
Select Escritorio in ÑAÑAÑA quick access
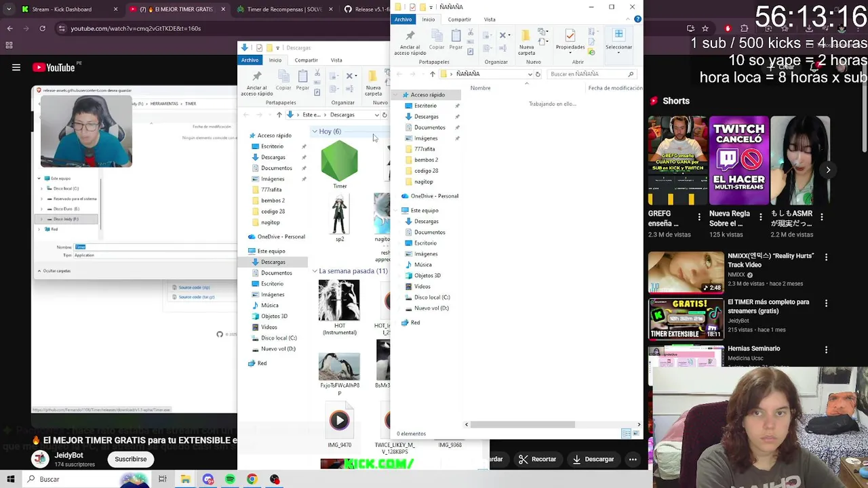[x=425, y=106]
